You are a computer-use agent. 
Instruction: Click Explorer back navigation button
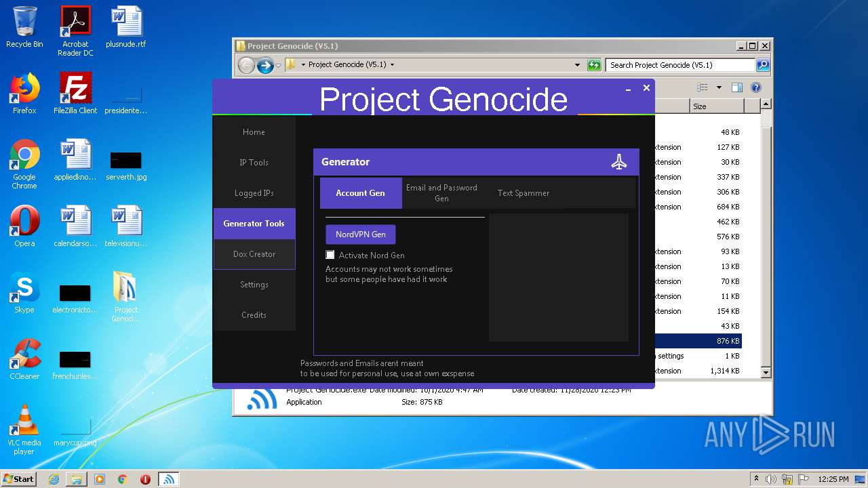pyautogui.click(x=246, y=65)
